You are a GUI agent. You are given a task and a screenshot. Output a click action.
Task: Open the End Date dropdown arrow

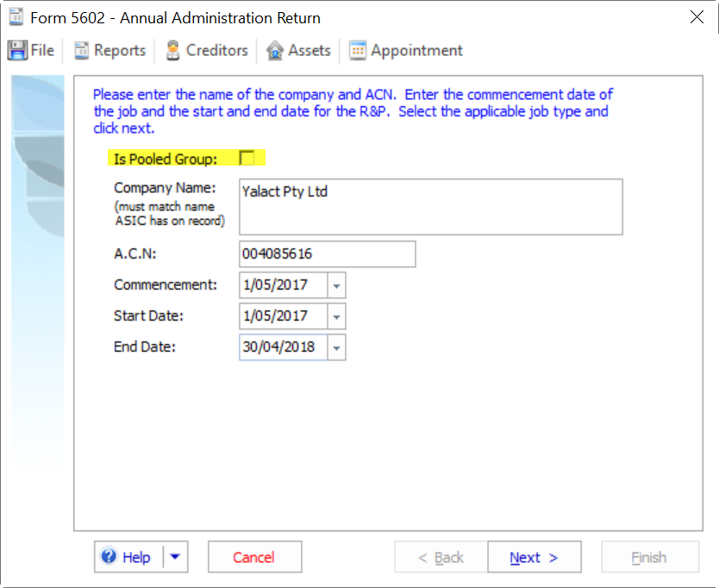tap(337, 347)
